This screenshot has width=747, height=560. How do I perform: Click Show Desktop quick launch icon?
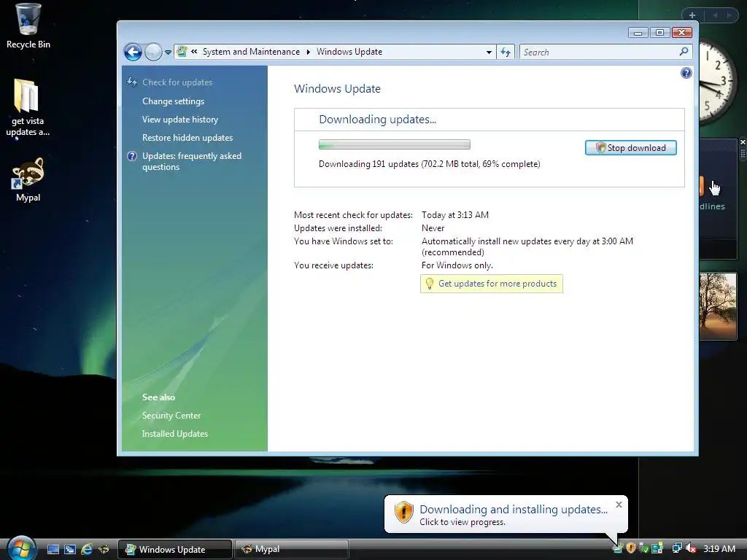pyautogui.click(x=53, y=549)
